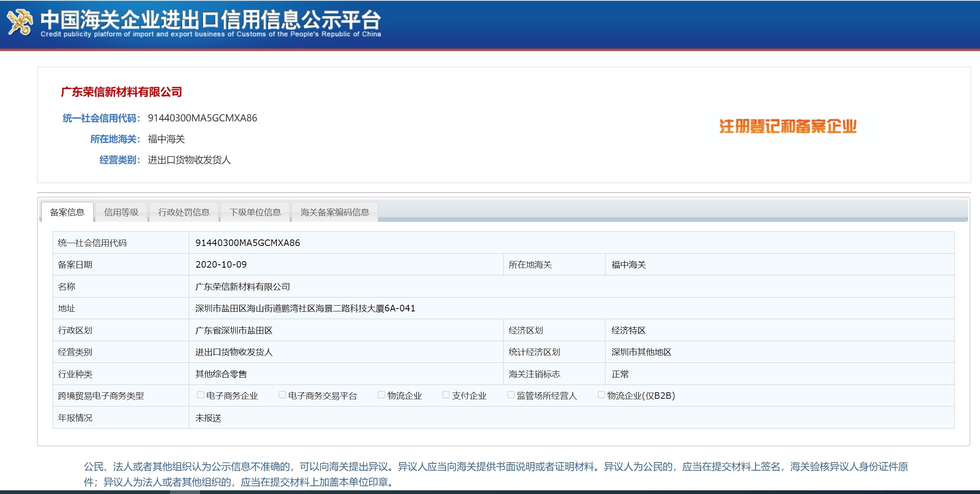Screen dimensions: 980x494
Task: Click the filing date 2020-10-09
Action: 221,264
